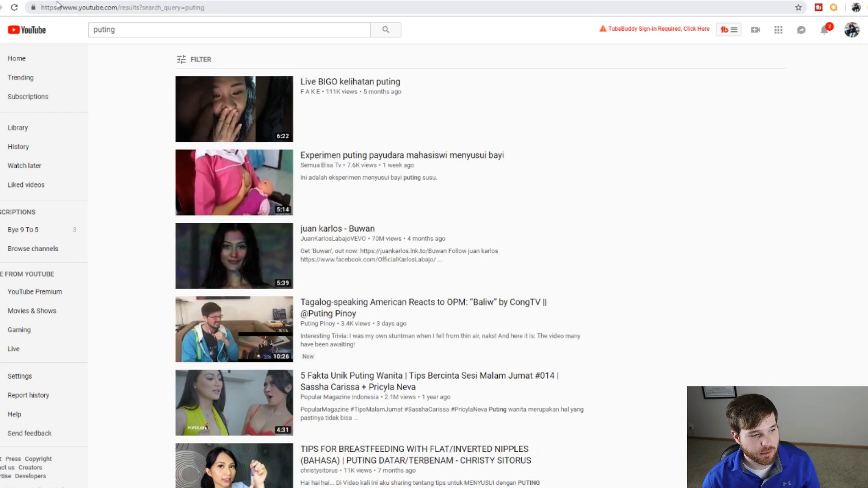Open Report history
Viewport: 868px width, 488px height.
coord(28,395)
